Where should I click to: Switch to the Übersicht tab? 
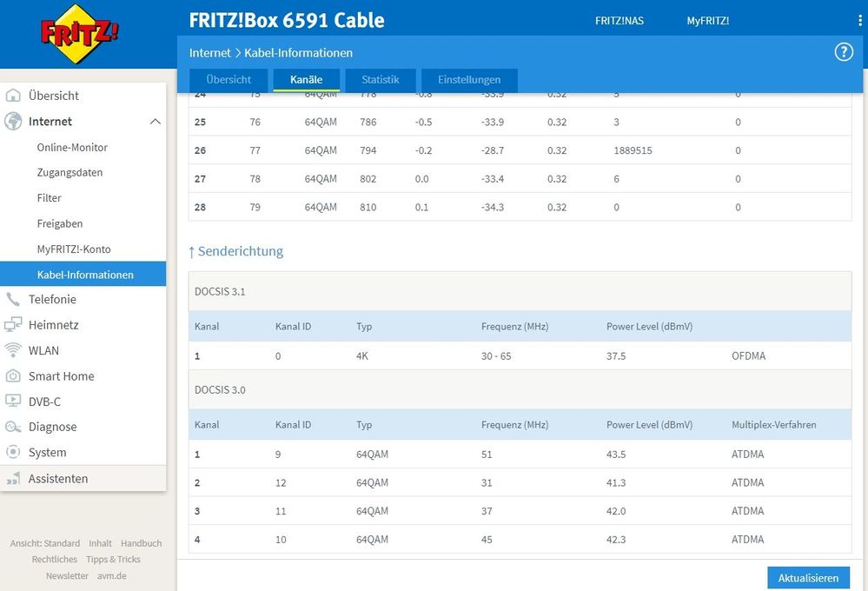click(229, 80)
